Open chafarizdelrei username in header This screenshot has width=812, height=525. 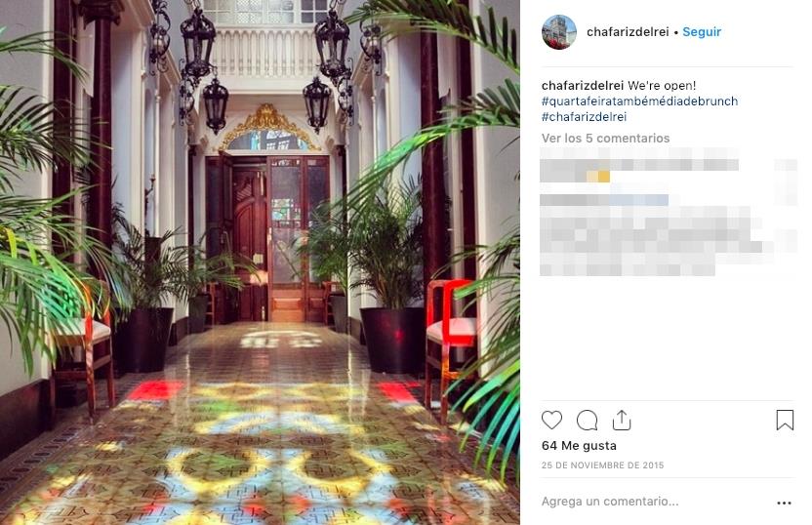(x=628, y=32)
